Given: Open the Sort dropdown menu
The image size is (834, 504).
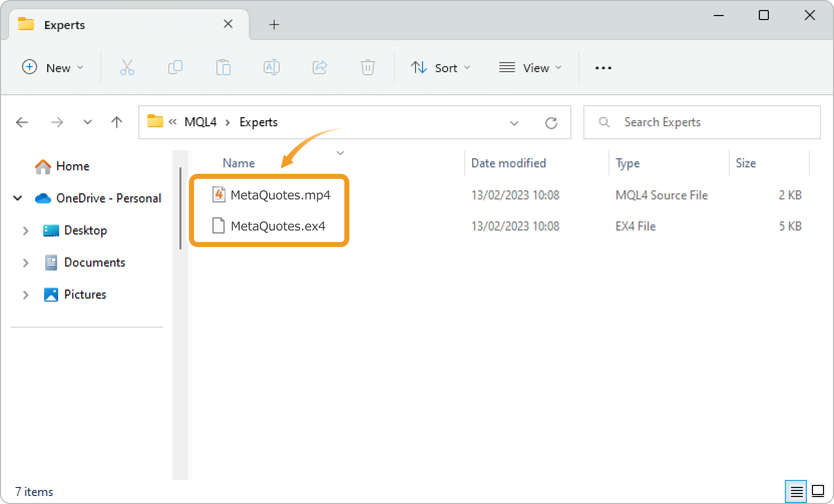Looking at the screenshot, I should (x=441, y=68).
